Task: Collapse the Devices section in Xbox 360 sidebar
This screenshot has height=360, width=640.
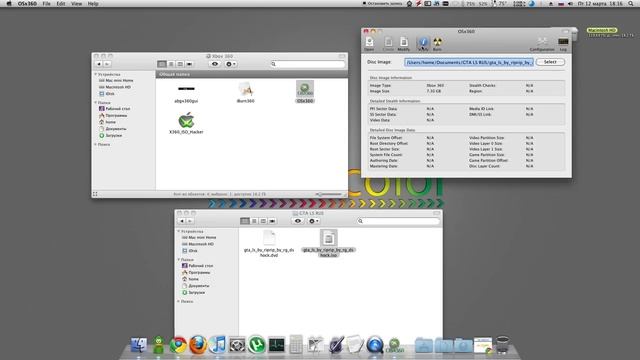Action: [96, 74]
